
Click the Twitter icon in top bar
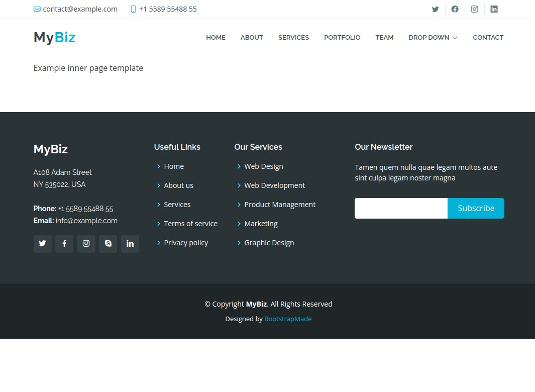point(435,9)
